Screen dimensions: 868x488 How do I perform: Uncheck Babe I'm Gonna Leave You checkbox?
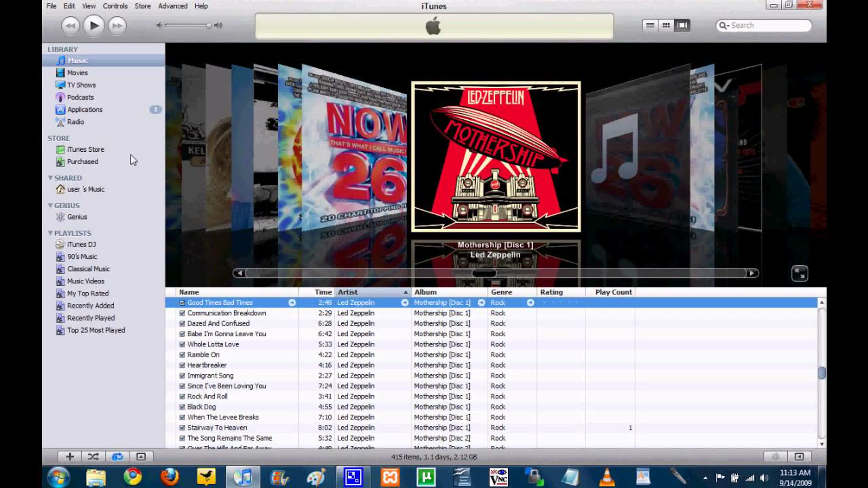coord(182,334)
